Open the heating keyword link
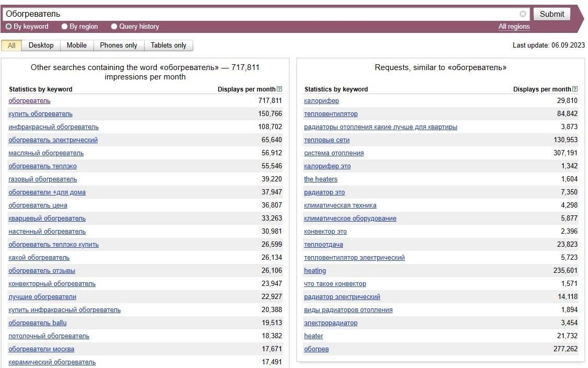The image size is (588, 368). [x=314, y=270]
